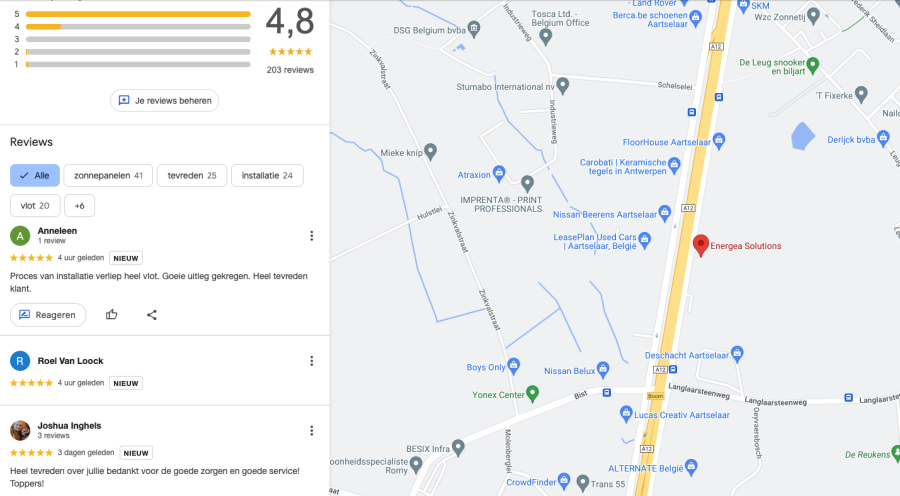Select the 'T Fixerke map pin
Screen dimensions: 900x496
[861, 95]
